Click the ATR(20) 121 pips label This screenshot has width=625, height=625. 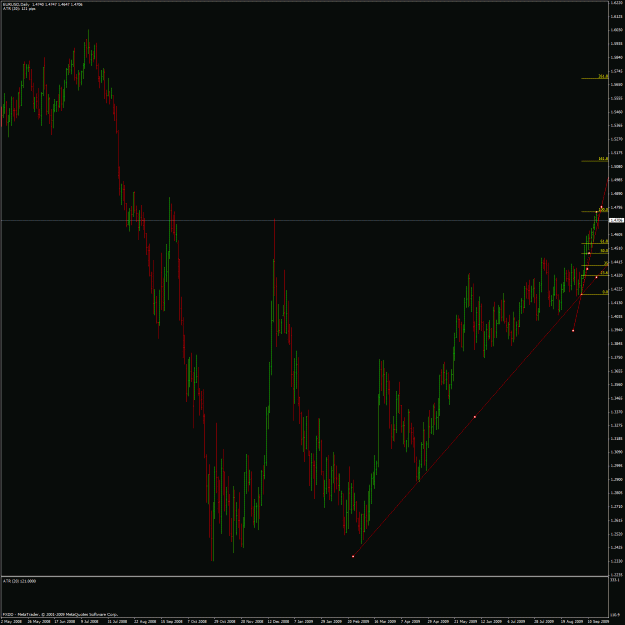(x=19, y=8)
